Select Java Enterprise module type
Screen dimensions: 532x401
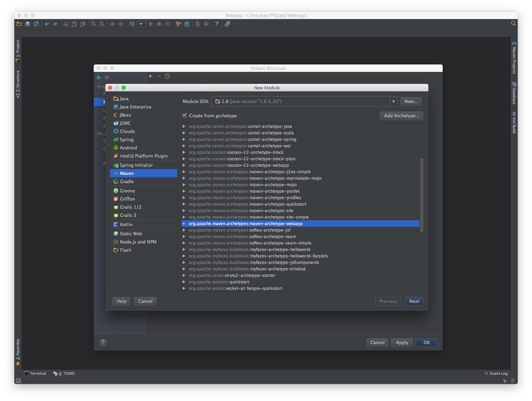click(x=143, y=107)
